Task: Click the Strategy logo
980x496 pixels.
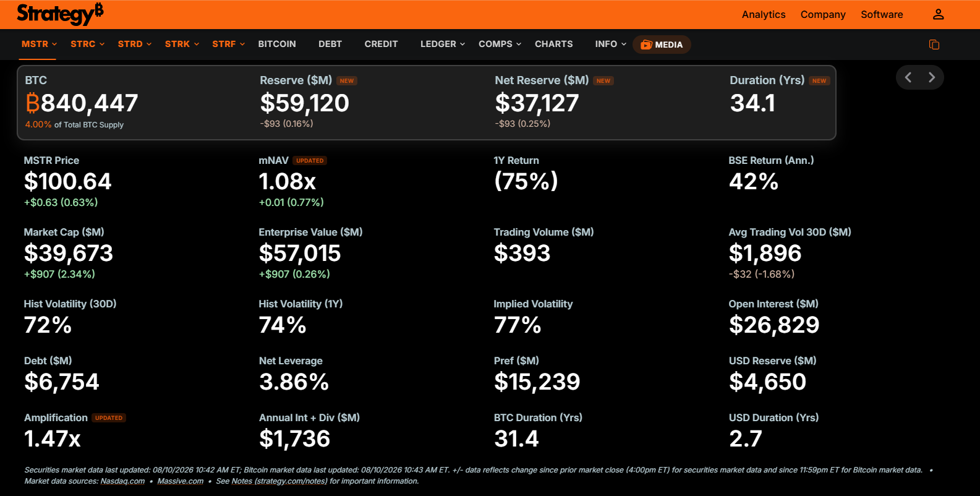Action: 60,14
